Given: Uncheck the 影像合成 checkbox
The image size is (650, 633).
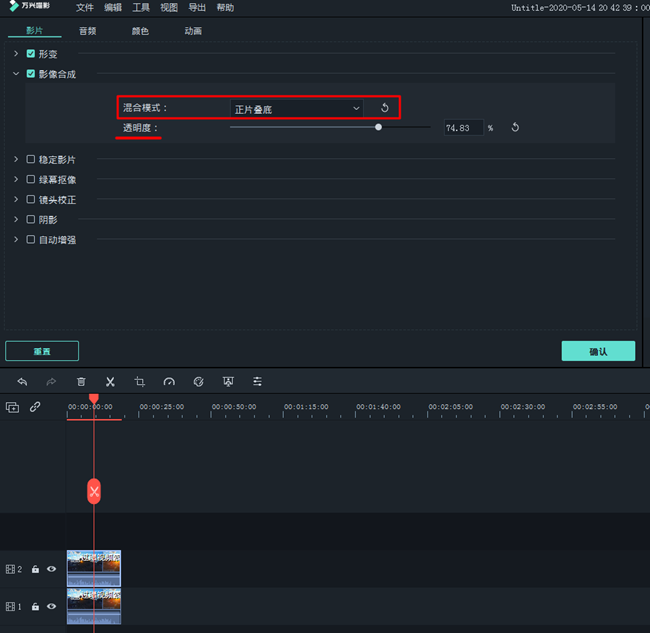Looking at the screenshot, I should pos(31,74).
